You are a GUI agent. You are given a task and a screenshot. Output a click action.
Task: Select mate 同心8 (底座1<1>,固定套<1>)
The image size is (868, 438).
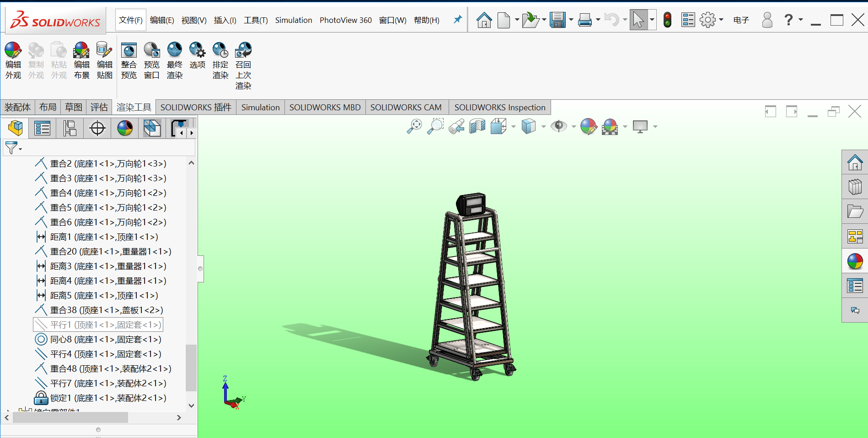(105, 340)
